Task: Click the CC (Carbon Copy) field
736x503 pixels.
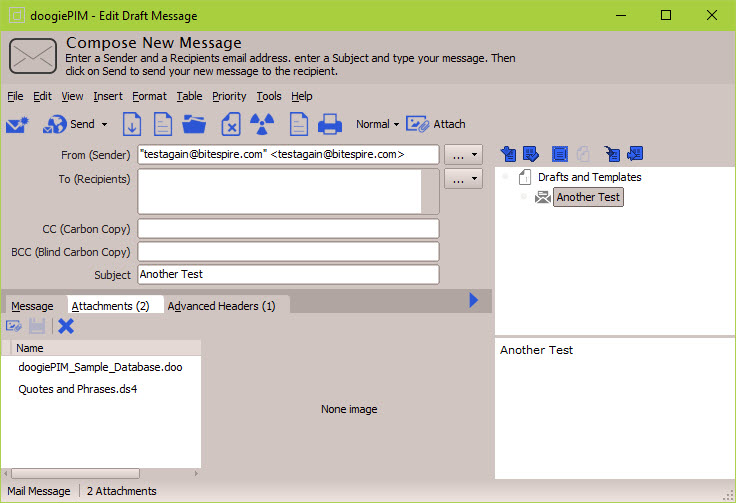Action: click(x=288, y=229)
